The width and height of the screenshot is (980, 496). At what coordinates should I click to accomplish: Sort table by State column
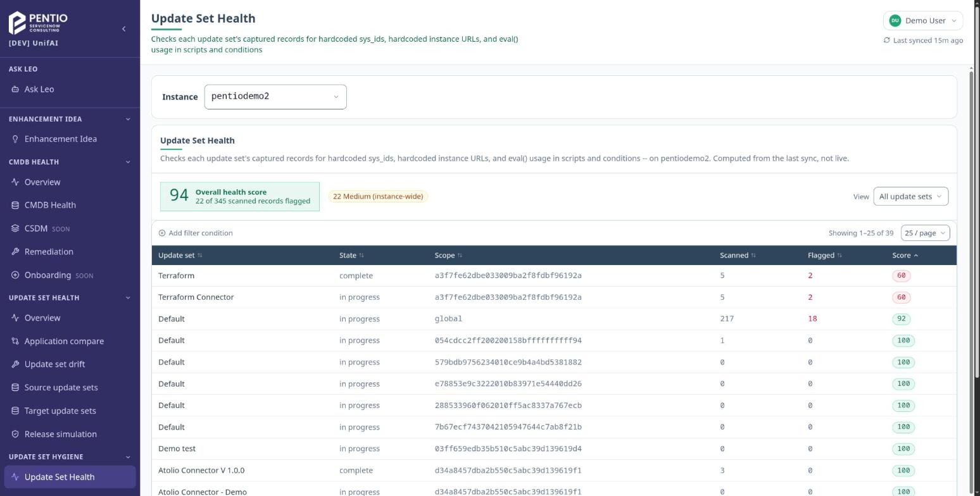351,256
